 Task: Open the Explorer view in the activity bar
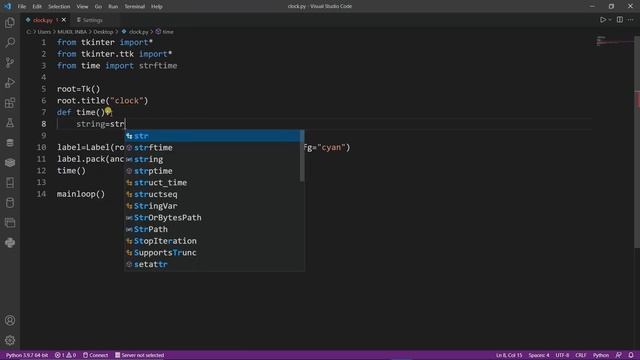point(10,22)
